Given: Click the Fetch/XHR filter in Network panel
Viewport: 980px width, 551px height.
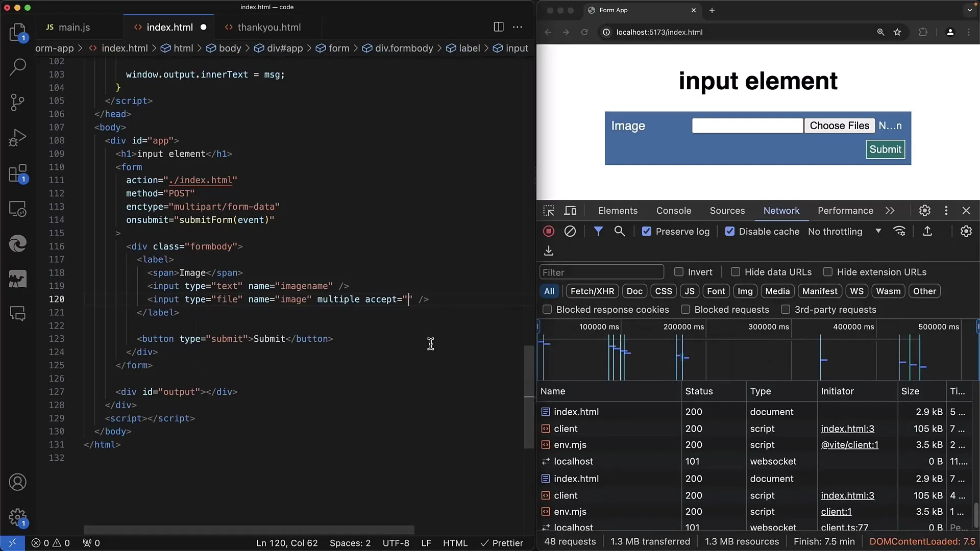Looking at the screenshot, I should 592,291.
